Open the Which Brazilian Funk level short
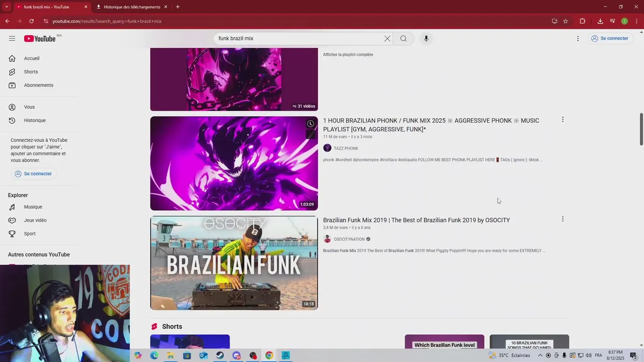 pos(445,341)
